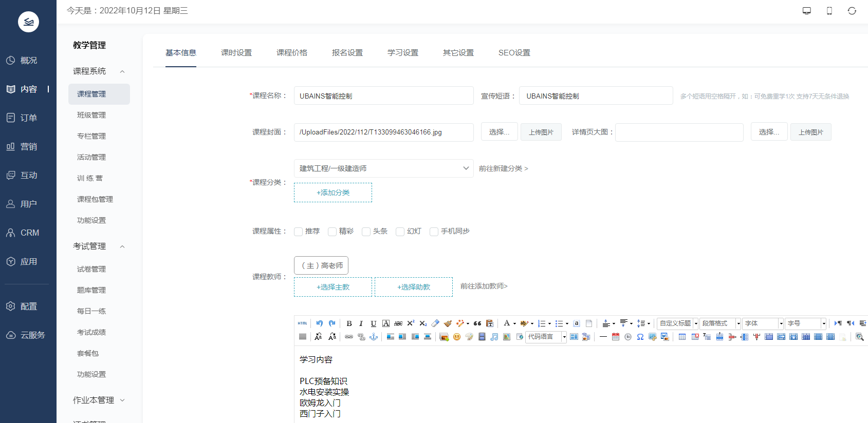Image resolution: width=868 pixels, height=423 pixels.
Task: Click the undo arrow in editor toolbar
Action: click(x=319, y=323)
